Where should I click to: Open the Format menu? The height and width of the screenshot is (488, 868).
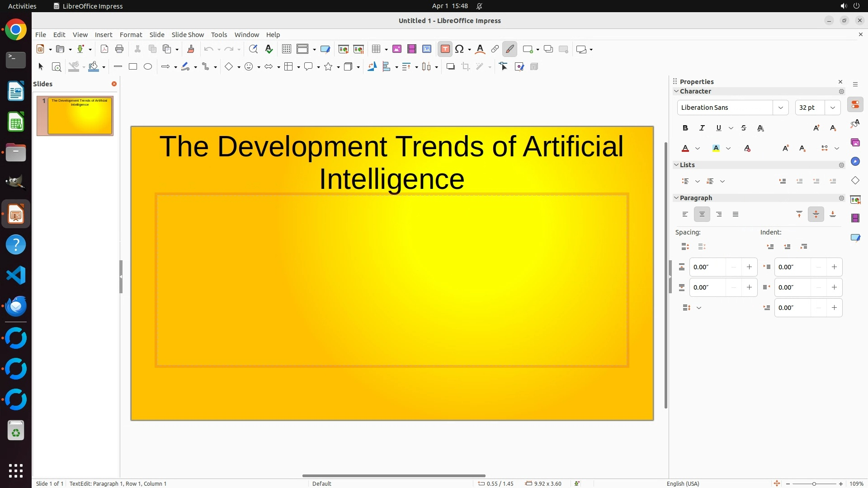(131, 35)
